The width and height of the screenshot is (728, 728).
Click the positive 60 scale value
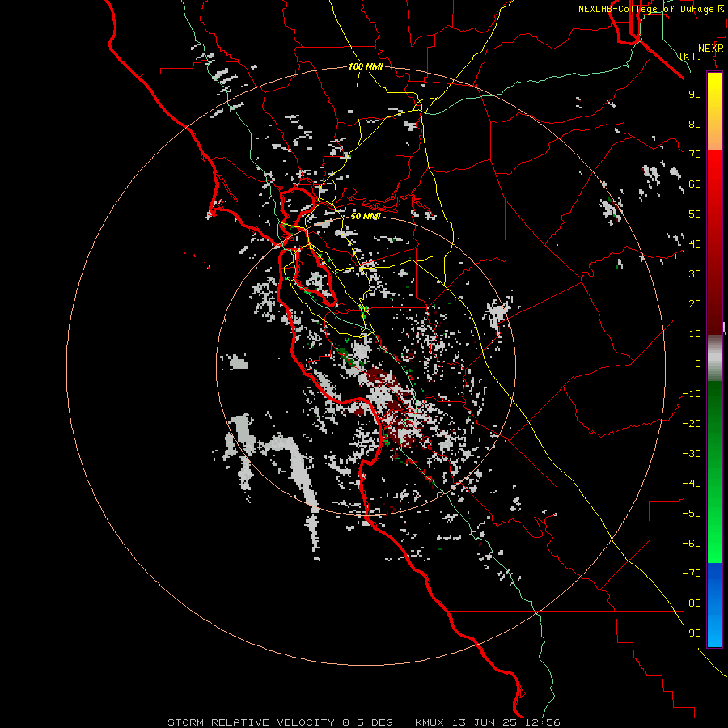tap(695, 184)
